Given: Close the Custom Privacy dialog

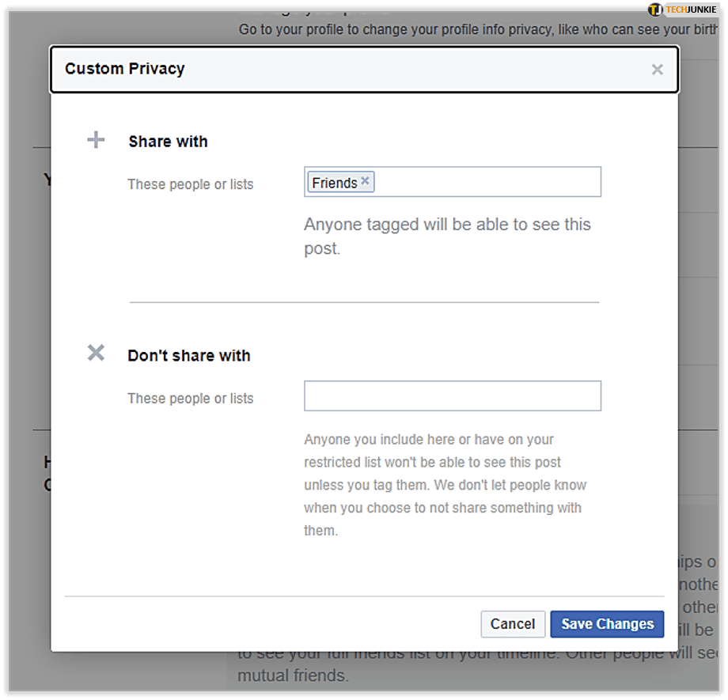Looking at the screenshot, I should point(657,70).
